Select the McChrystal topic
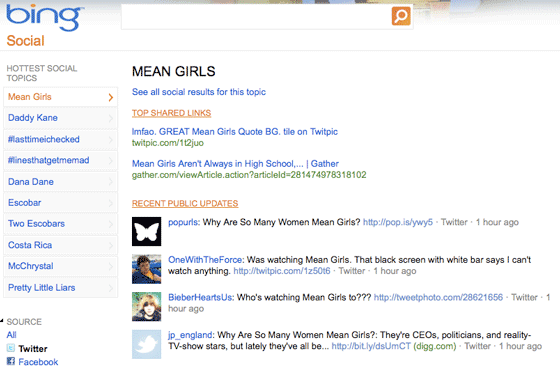 point(60,266)
